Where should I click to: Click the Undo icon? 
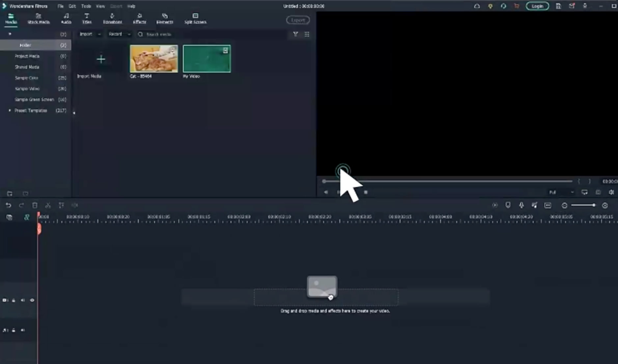point(8,205)
